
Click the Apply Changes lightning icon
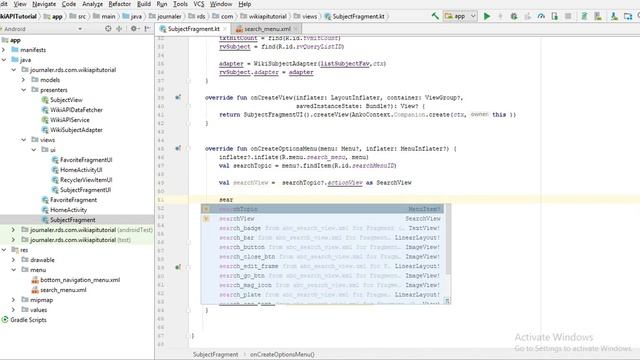[x=500, y=16]
